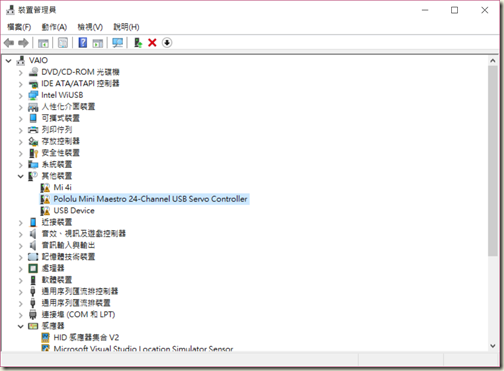Select the 感應器 label
Viewport: 504px width, 371px height.
click(x=53, y=326)
